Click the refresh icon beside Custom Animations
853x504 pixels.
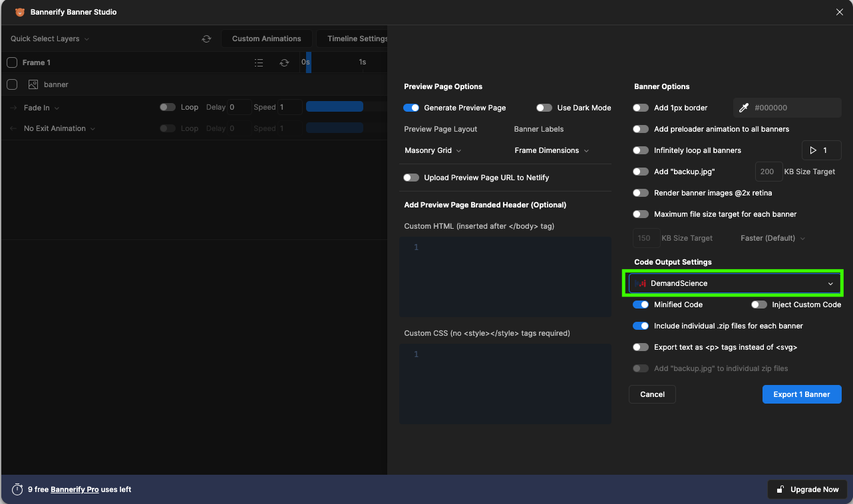tap(207, 39)
